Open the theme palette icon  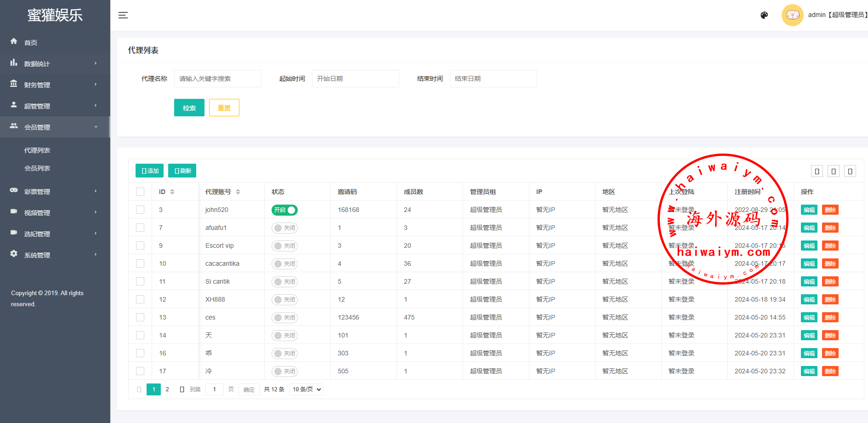click(764, 15)
